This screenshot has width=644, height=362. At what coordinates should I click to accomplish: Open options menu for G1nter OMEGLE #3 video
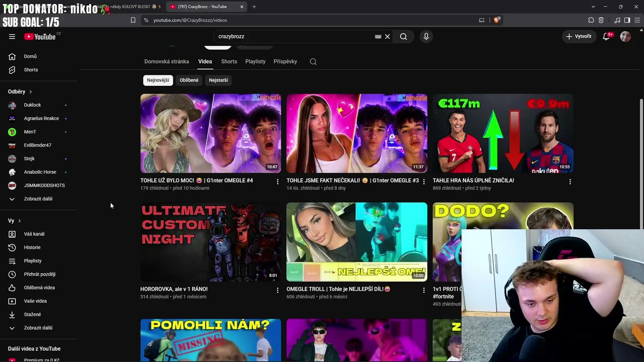click(x=424, y=182)
